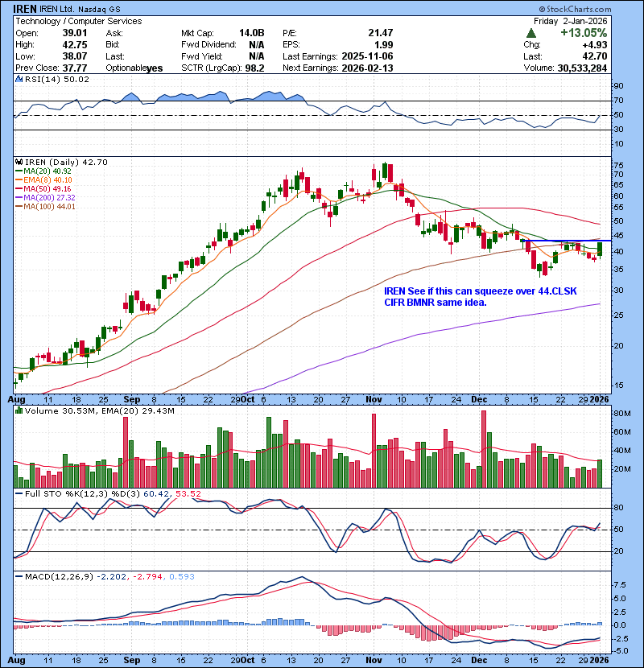Click the 'IREN (Daily) 42.70' chart title
The width and height of the screenshot is (644, 668).
coord(66,163)
